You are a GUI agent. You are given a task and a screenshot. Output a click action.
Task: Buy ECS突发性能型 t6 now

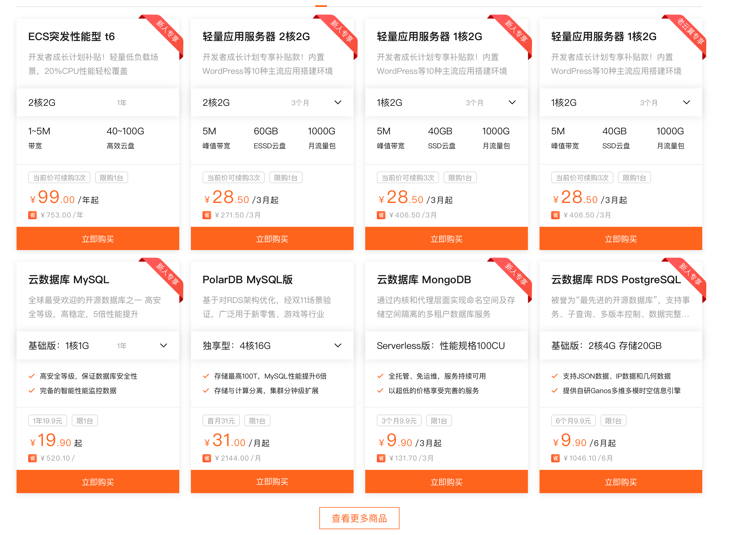[x=98, y=239]
